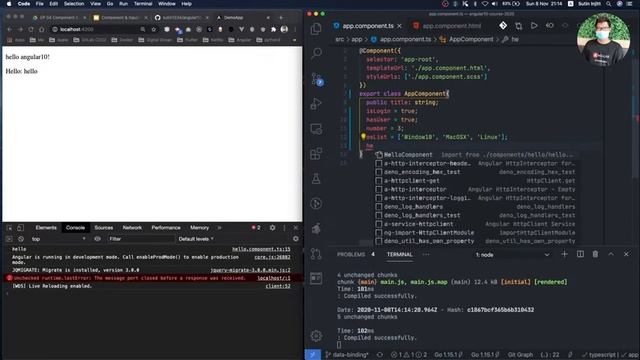640x360 pixels.
Task: Open the Testing flask view
Action: click(x=316, y=178)
